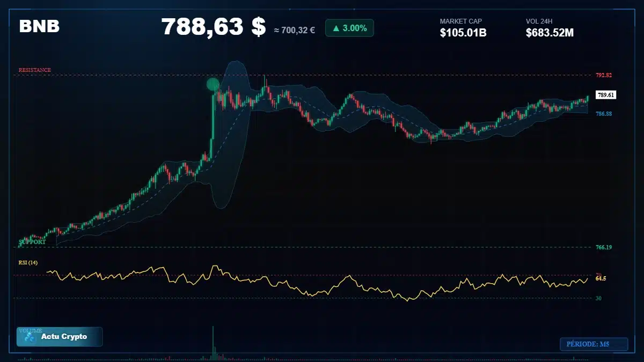644x362 pixels.
Task: Click the RESISTANCE line label
Action: coord(35,70)
